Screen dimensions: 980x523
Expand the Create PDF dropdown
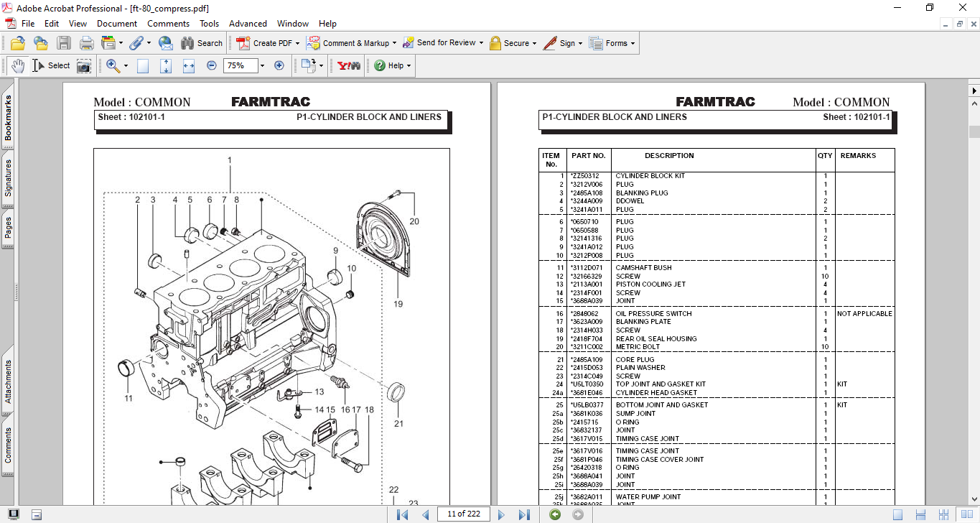coord(298,43)
